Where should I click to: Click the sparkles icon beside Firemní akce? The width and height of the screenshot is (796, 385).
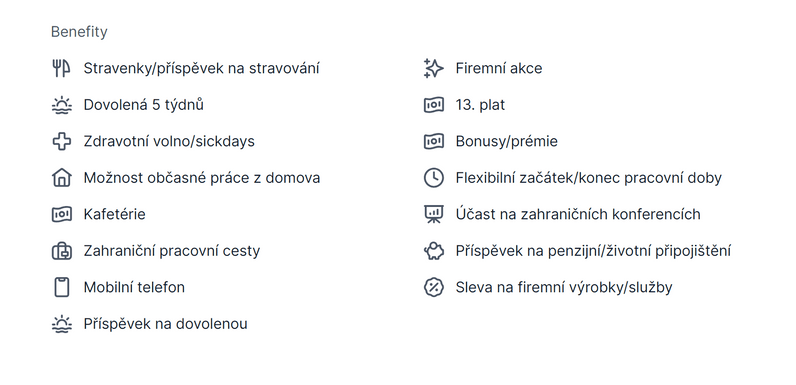[434, 68]
